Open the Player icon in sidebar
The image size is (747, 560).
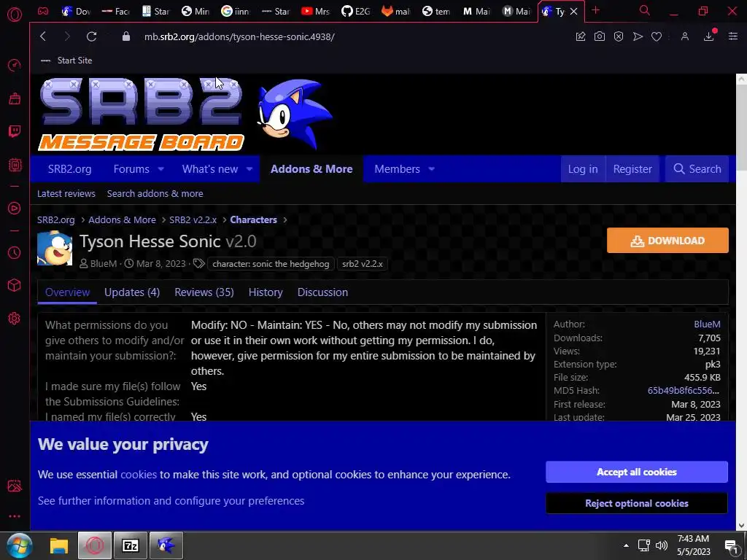15,208
